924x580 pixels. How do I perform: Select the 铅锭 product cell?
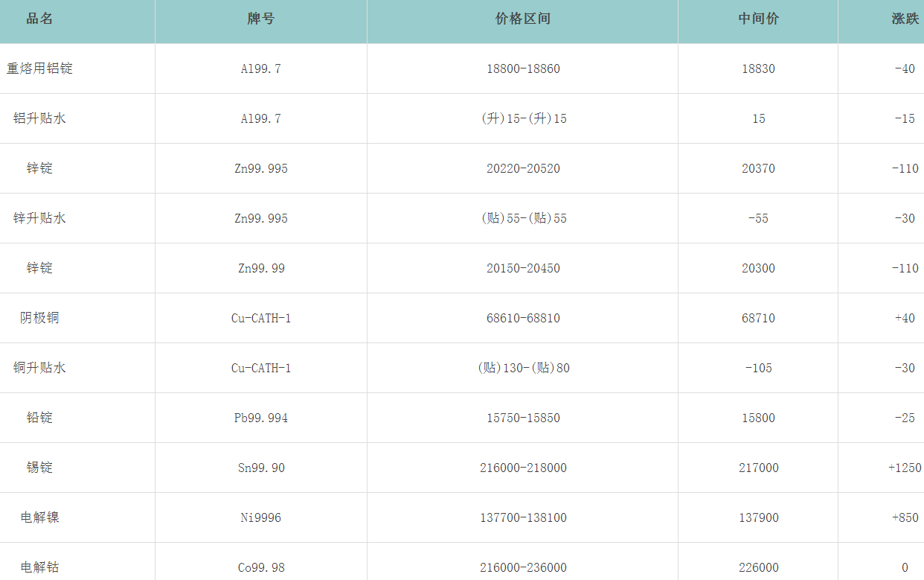click(39, 418)
